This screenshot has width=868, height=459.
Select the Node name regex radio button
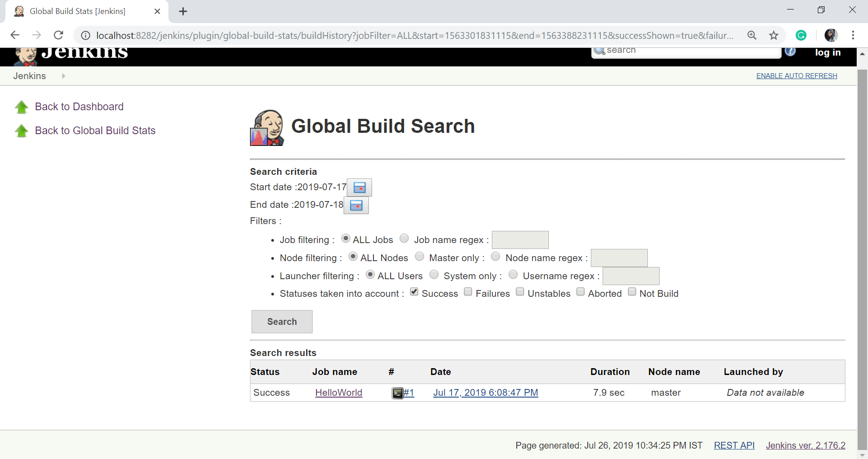[495, 257]
